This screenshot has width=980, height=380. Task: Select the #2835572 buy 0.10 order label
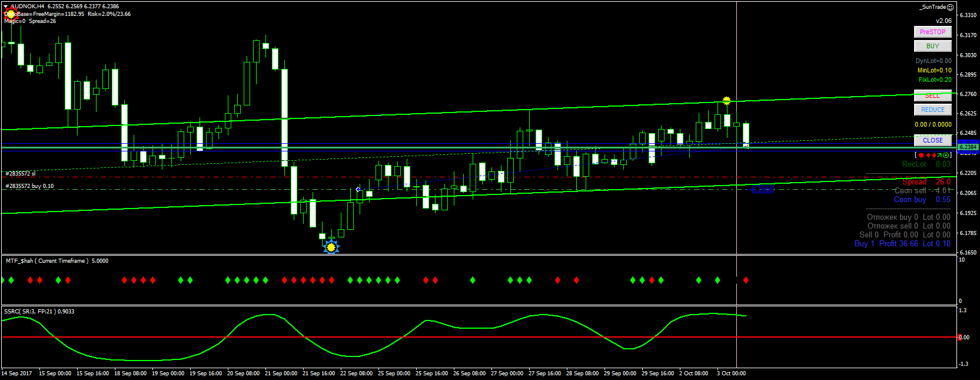pyautogui.click(x=29, y=186)
